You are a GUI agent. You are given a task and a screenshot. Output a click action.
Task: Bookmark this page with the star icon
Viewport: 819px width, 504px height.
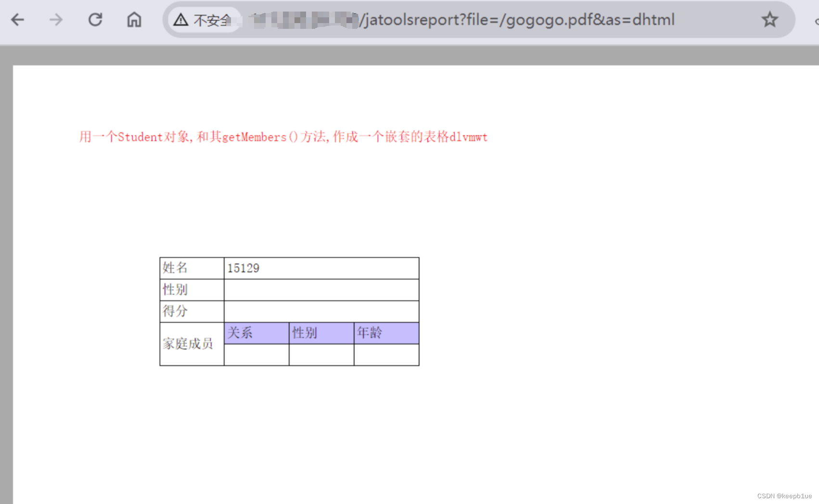tap(769, 20)
